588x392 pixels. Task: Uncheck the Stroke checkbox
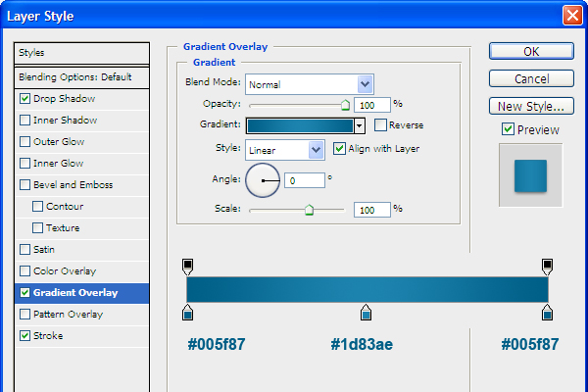(x=24, y=336)
